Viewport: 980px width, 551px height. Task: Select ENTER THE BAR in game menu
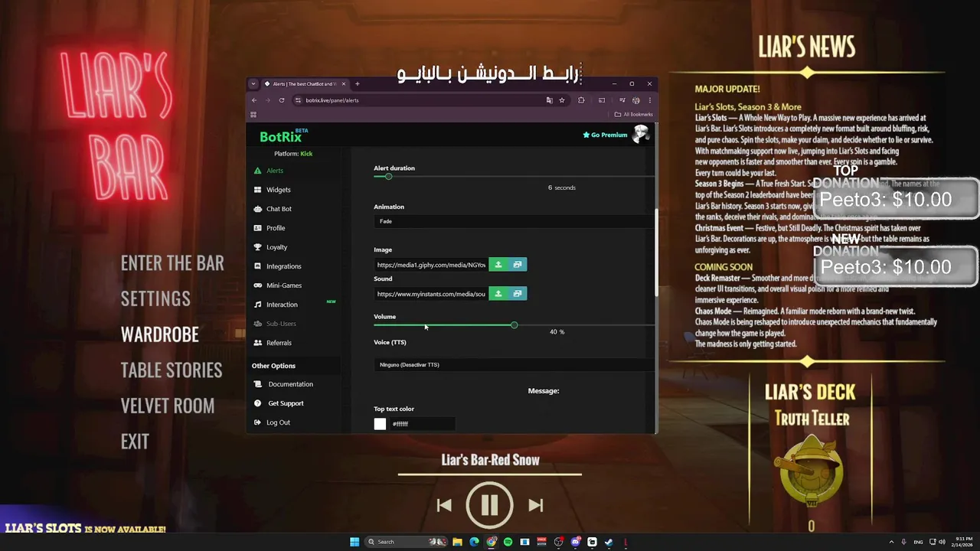coord(172,263)
